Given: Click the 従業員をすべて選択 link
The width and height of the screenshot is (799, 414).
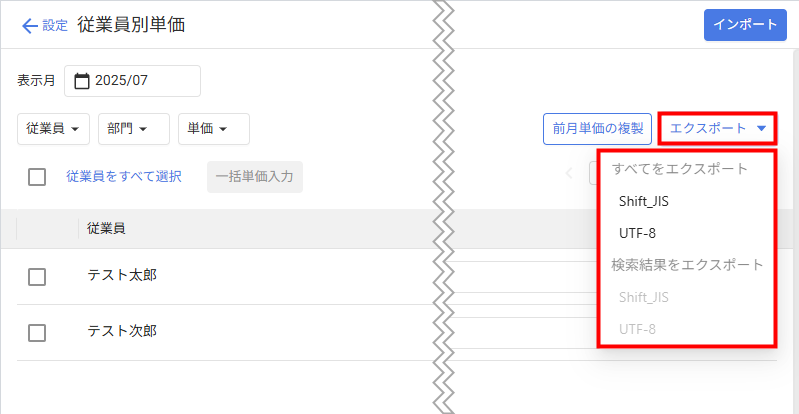Looking at the screenshot, I should [124, 177].
